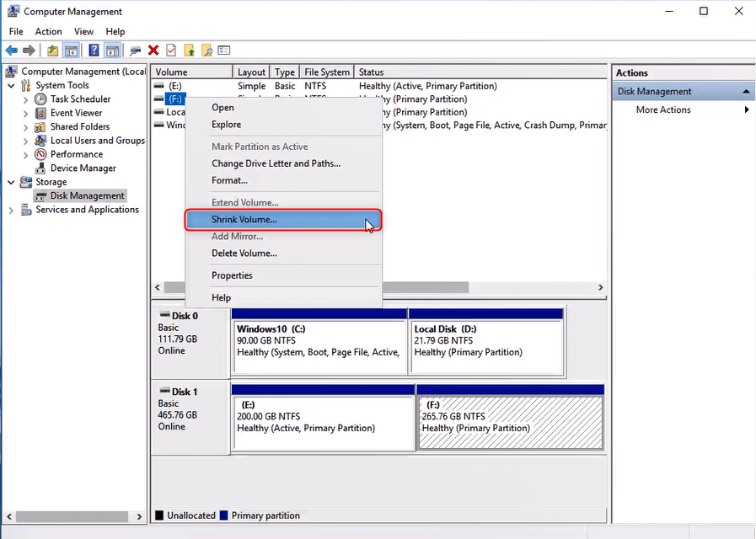Expand the Task Scheduler node
756x539 pixels.
(25, 99)
